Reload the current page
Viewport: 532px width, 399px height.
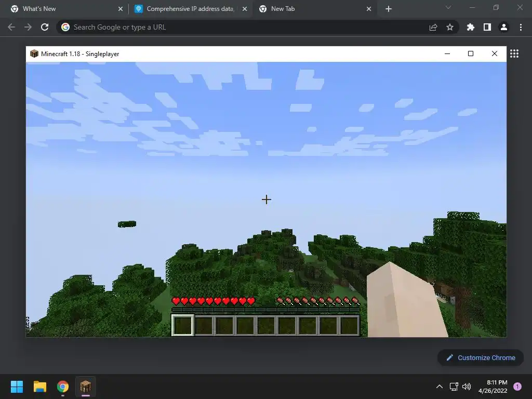[45, 27]
